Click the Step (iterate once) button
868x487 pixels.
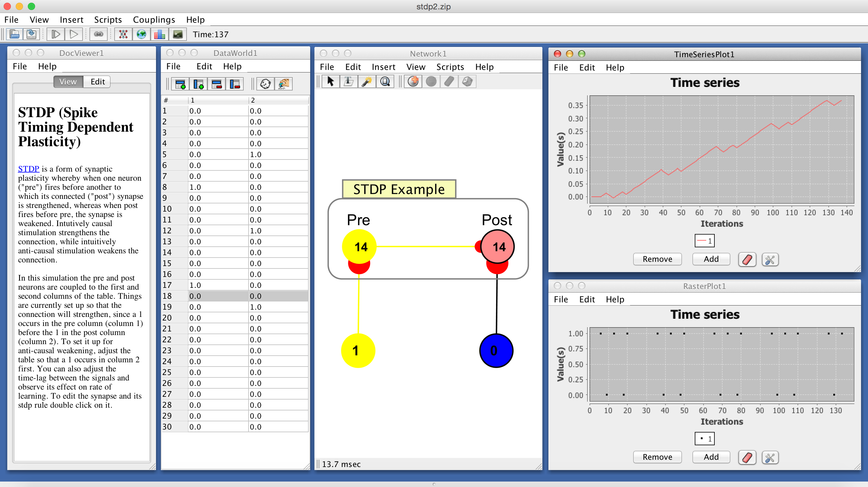coord(56,35)
